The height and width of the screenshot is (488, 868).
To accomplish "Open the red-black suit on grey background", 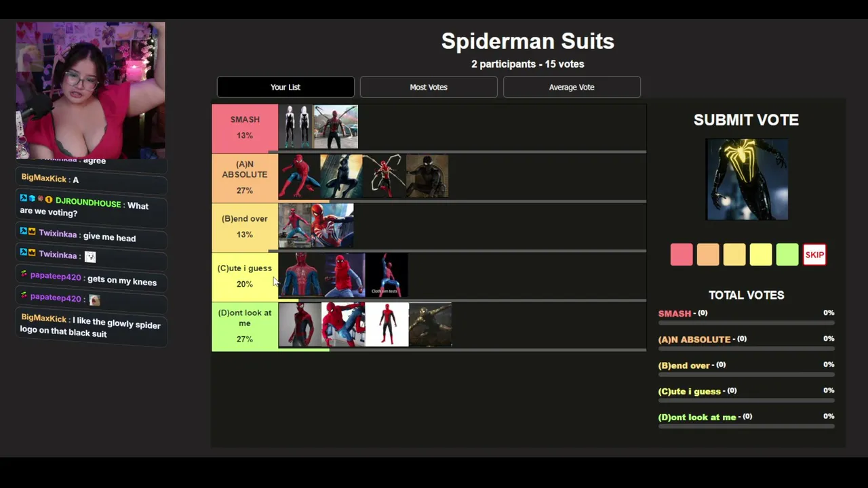I will point(300,325).
